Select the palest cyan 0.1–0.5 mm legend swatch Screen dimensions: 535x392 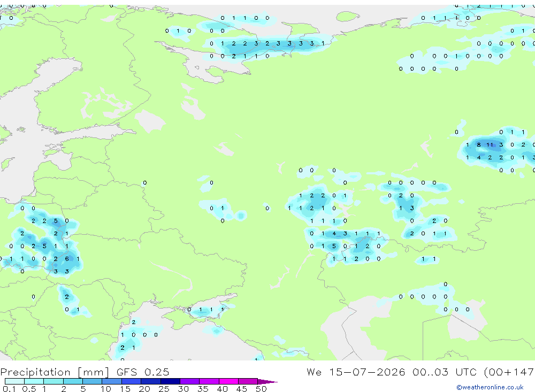coord(14,381)
